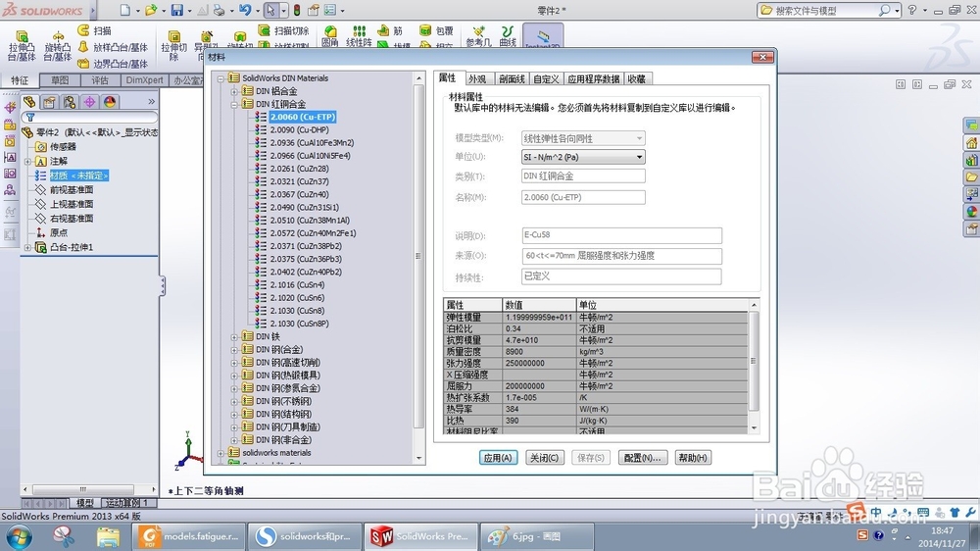Click the Instant3D button
980x551 pixels.
(x=543, y=36)
